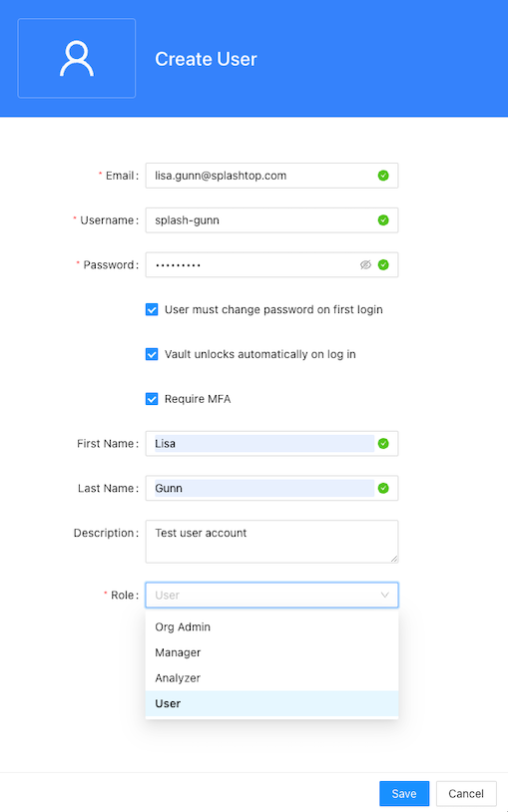
Task: Uncheck Vault unlocks automatically on log in
Action: pos(152,354)
